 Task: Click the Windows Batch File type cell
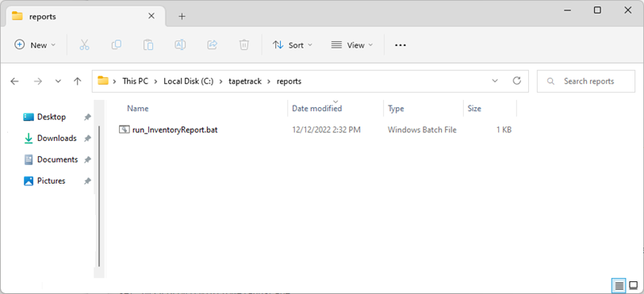coord(422,130)
